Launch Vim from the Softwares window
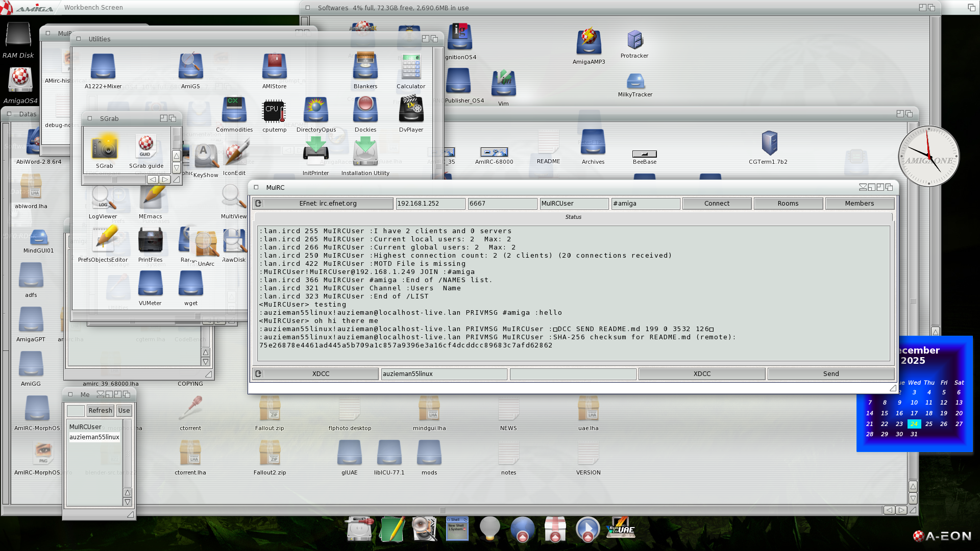This screenshot has height=551, width=980. tap(503, 84)
